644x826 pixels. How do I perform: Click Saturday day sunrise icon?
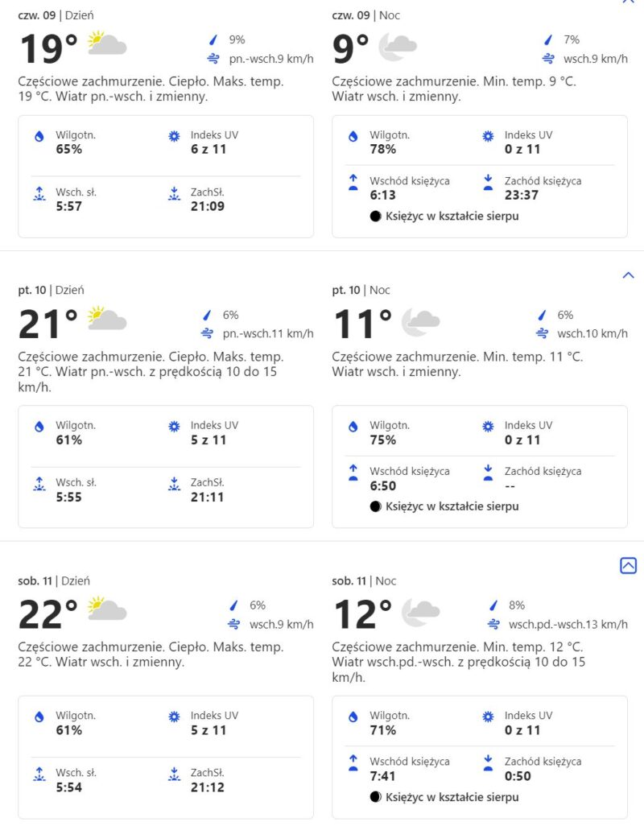(x=39, y=774)
